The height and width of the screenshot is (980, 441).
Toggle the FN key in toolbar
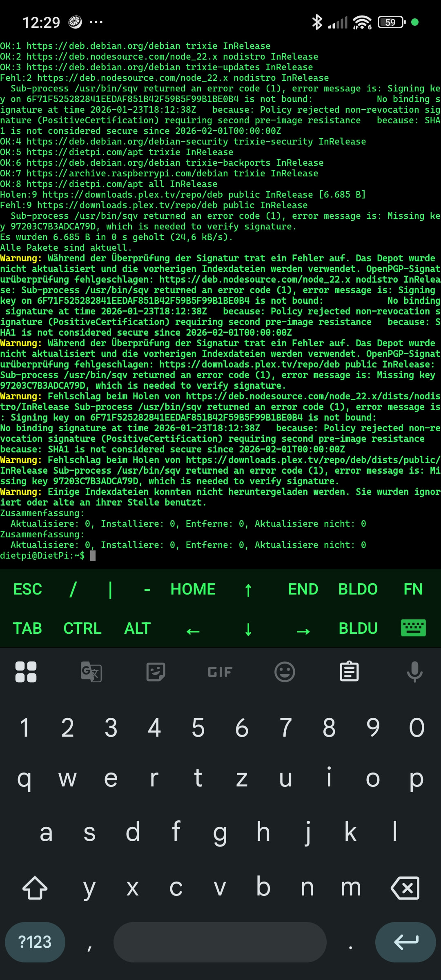click(413, 589)
